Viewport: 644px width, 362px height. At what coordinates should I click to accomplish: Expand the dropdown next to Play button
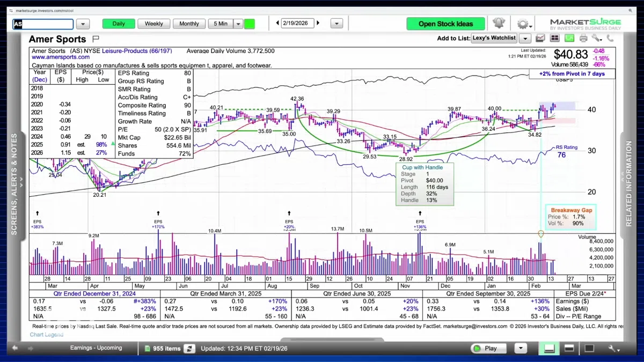(x=520, y=349)
